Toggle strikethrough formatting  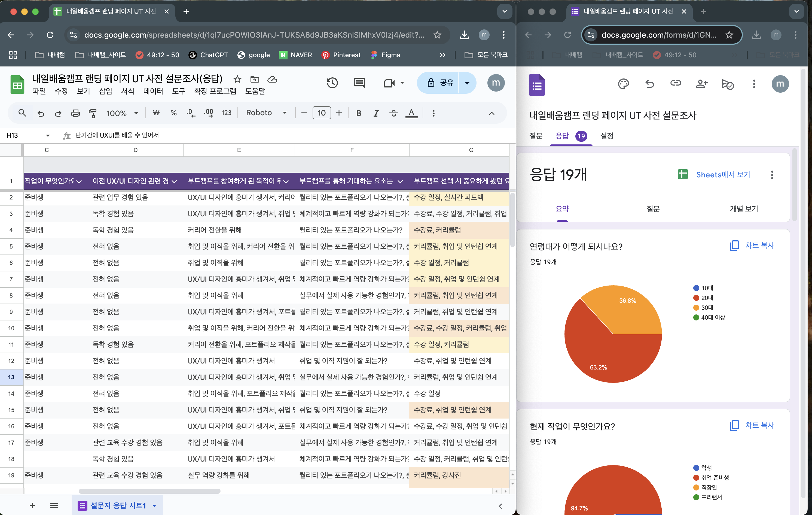[393, 113]
